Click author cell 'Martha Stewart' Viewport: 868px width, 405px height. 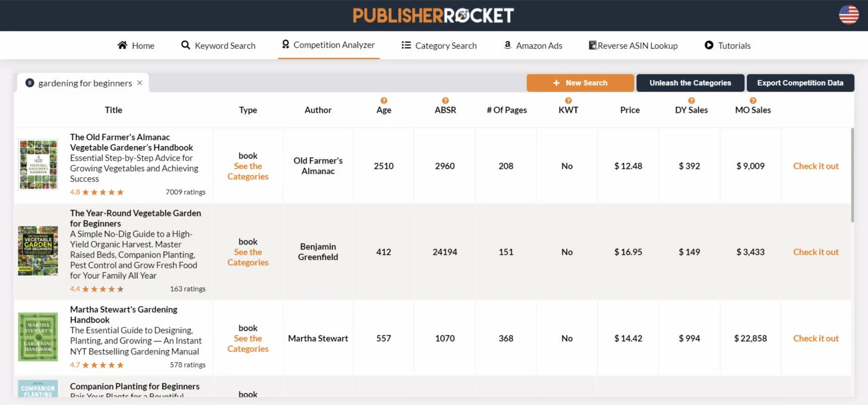[318, 338]
